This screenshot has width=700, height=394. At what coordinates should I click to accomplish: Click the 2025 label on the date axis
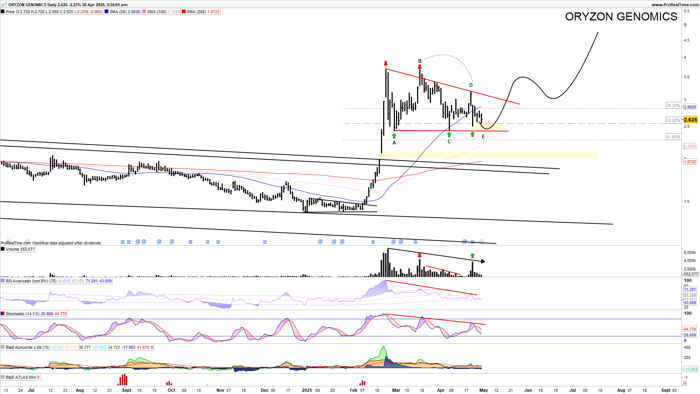pyautogui.click(x=307, y=390)
